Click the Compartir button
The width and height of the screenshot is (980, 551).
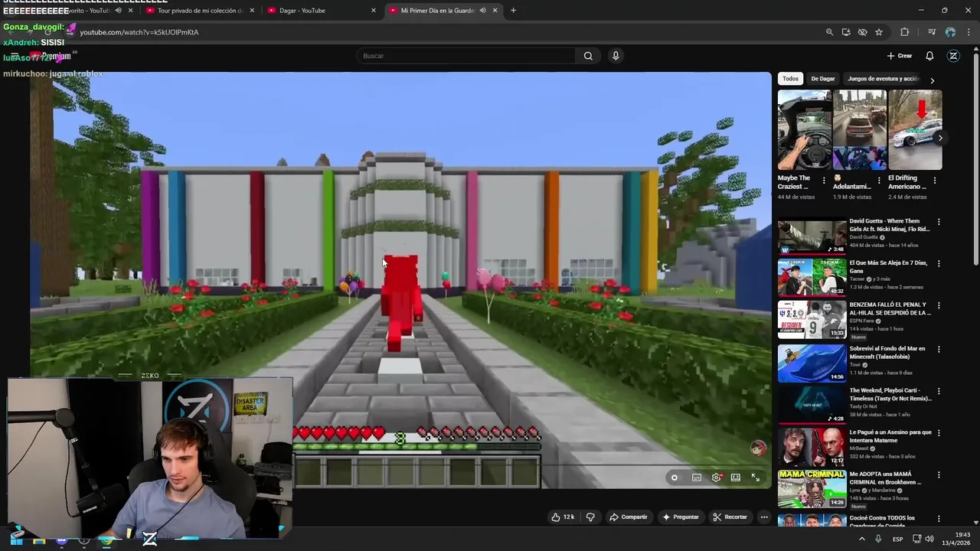coord(628,517)
